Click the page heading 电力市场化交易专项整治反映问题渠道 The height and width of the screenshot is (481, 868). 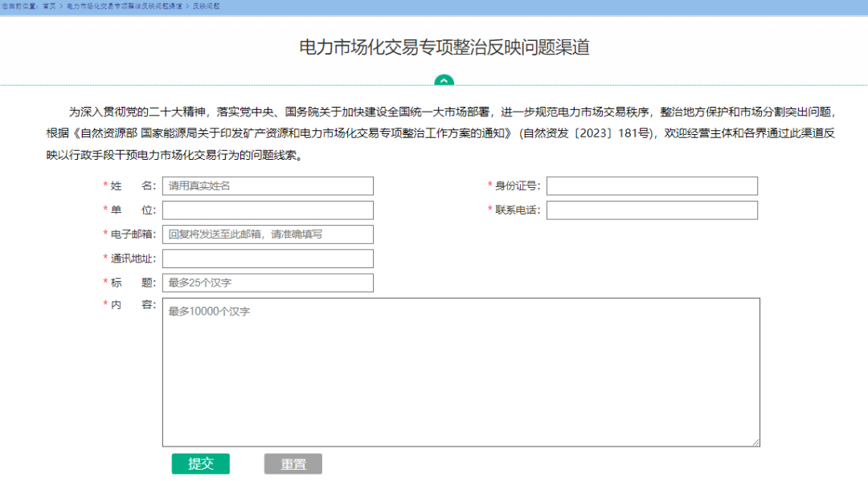click(444, 47)
